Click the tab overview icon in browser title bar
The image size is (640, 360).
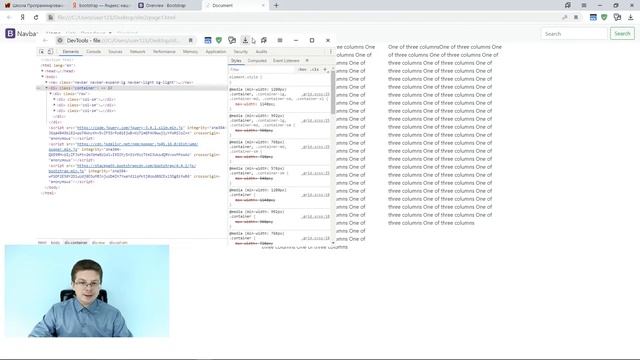pos(568,5)
